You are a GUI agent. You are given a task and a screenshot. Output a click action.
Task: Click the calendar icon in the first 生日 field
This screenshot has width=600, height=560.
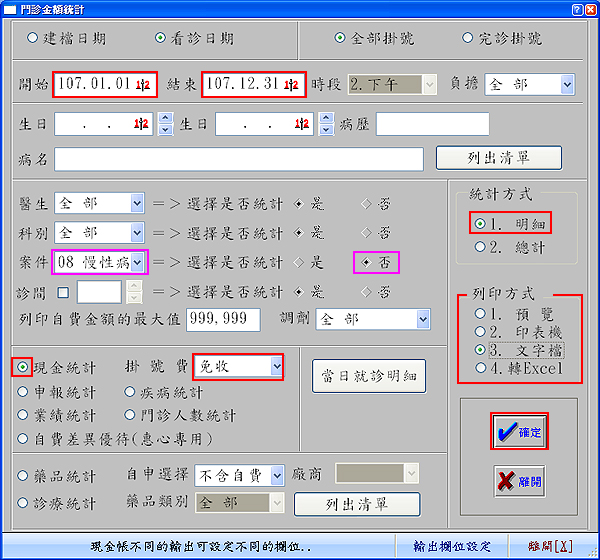coord(141,124)
